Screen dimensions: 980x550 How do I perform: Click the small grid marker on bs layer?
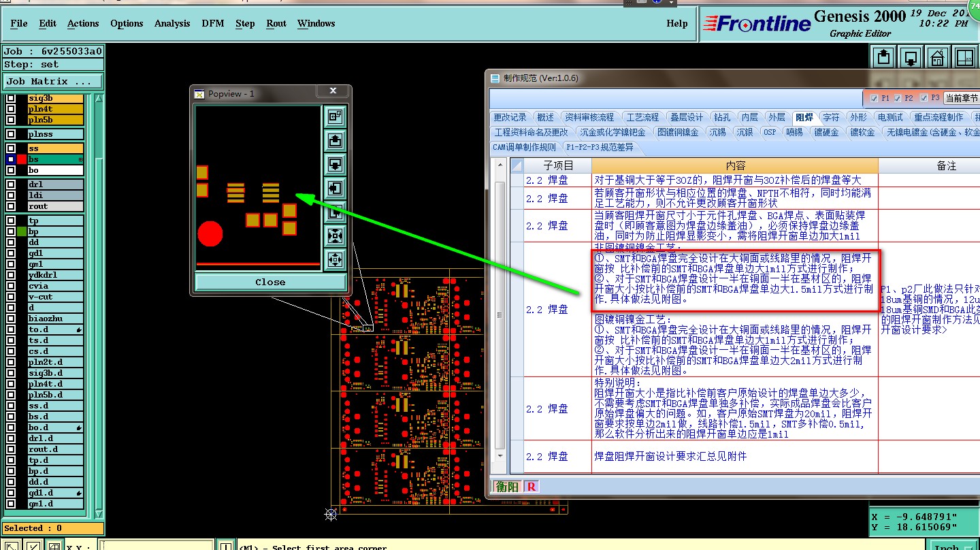[x=81, y=159]
